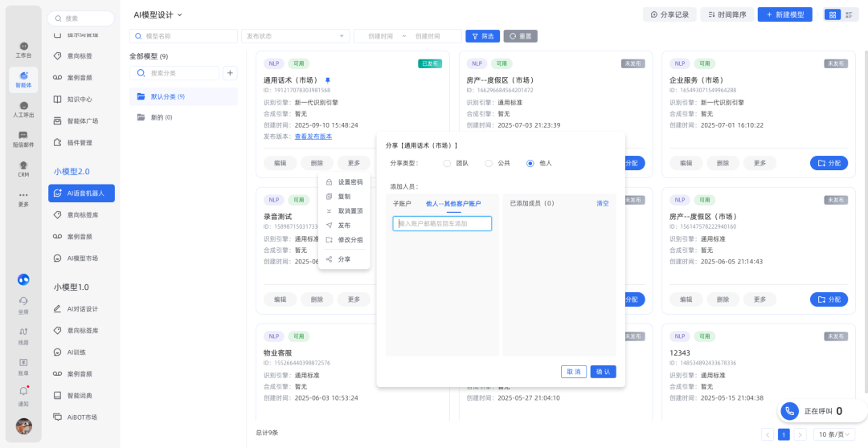This screenshot has width=868, height=448.
Task: Select the 团队 share type radio
Action: (x=448, y=163)
